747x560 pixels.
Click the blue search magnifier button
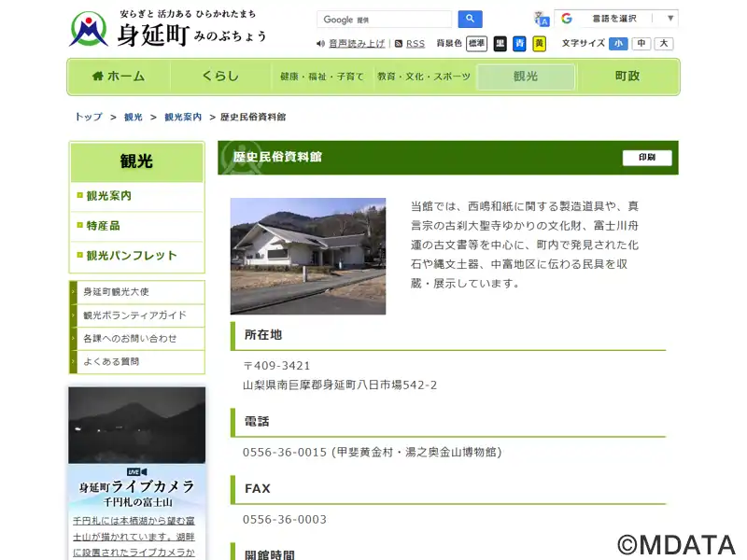click(x=470, y=19)
